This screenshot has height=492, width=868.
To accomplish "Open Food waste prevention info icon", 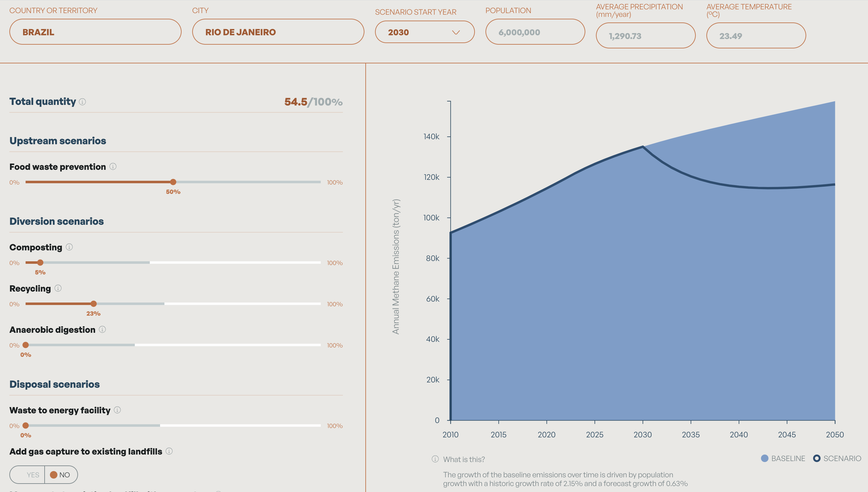I will coord(113,167).
